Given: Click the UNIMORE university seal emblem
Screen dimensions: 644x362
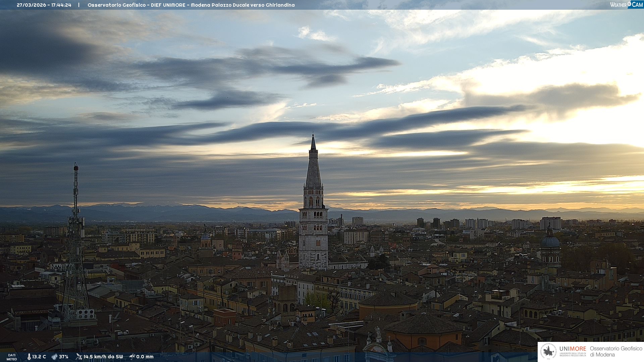Looking at the screenshot, I should point(549,352).
